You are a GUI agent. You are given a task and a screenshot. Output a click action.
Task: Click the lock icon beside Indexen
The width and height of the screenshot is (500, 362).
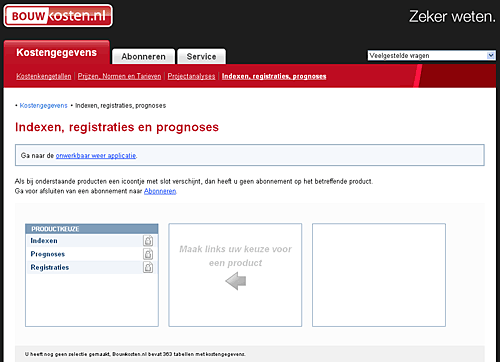[x=148, y=241]
